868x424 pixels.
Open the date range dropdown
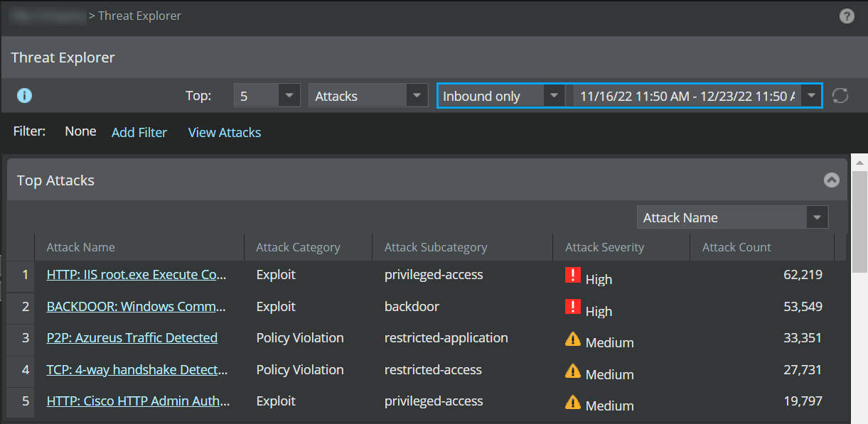click(697, 96)
